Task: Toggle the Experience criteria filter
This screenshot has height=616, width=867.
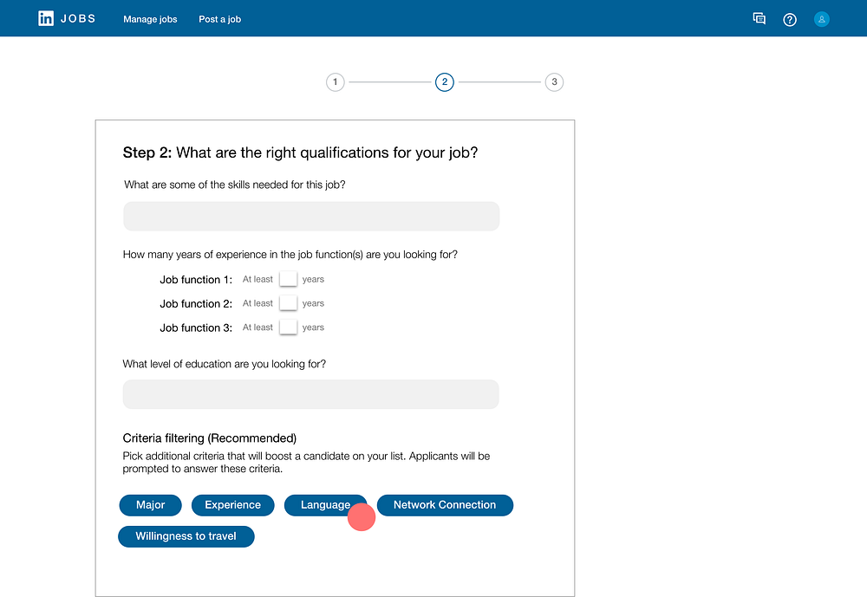Action: coord(232,505)
